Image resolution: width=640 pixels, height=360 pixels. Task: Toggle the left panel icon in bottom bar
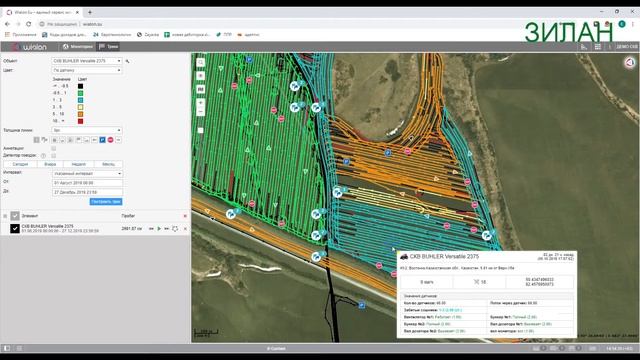pos(7,348)
